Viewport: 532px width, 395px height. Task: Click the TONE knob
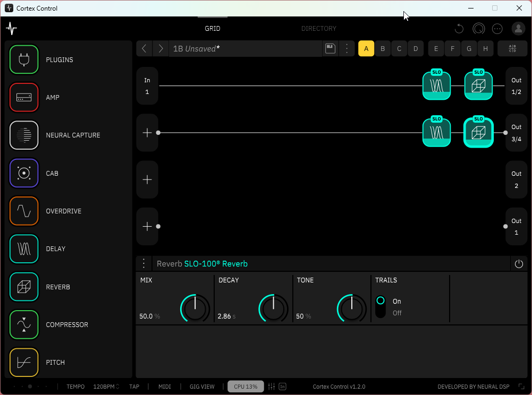(x=352, y=308)
